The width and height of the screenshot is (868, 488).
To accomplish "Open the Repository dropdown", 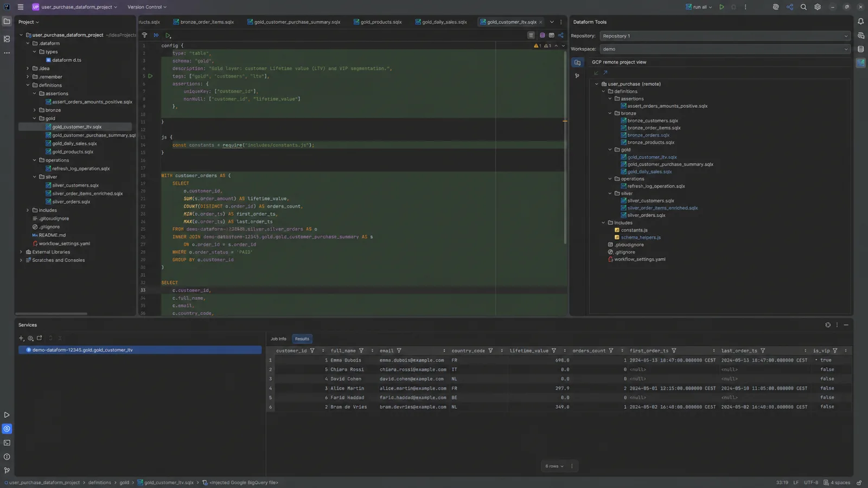I will [x=725, y=36].
